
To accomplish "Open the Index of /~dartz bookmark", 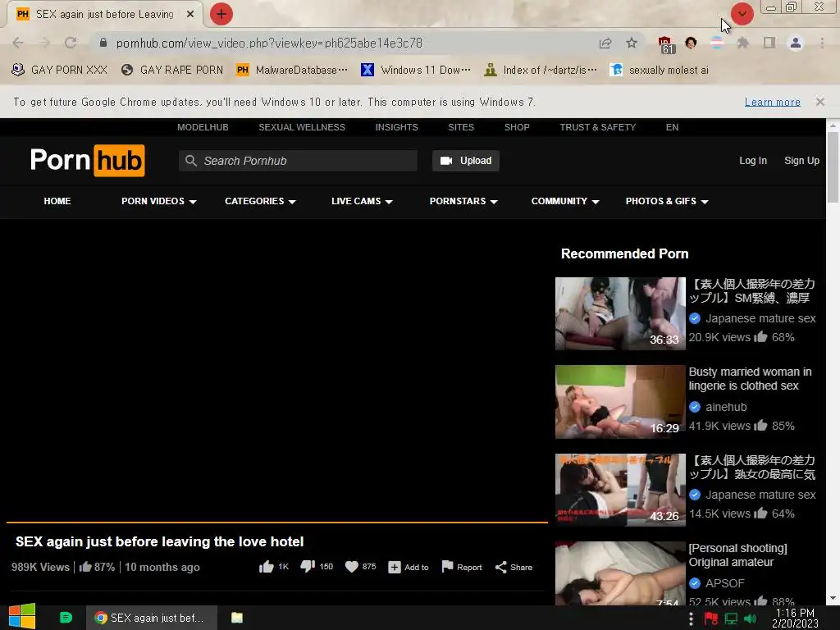I will pos(540,70).
